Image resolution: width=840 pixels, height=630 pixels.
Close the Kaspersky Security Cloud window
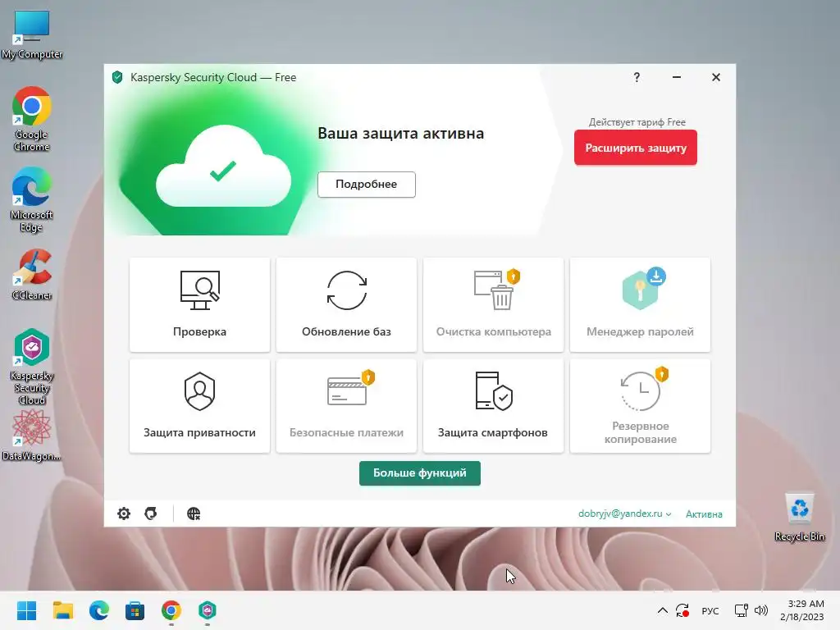(715, 77)
